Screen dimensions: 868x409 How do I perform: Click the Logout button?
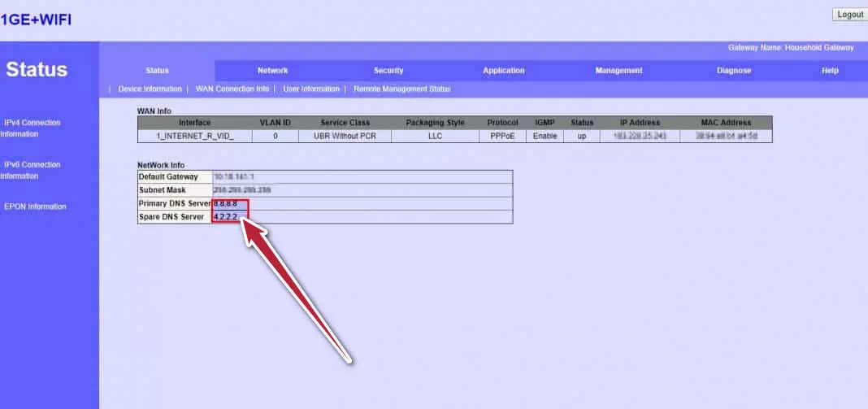pos(850,15)
